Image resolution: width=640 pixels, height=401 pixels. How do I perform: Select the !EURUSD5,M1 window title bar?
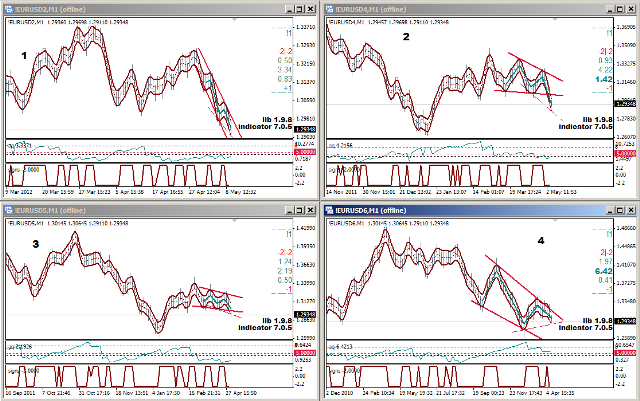(150, 211)
